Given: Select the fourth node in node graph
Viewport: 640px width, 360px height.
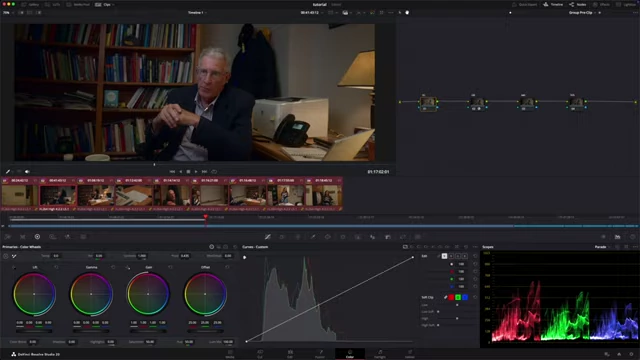Looking at the screenshot, I should point(576,102).
